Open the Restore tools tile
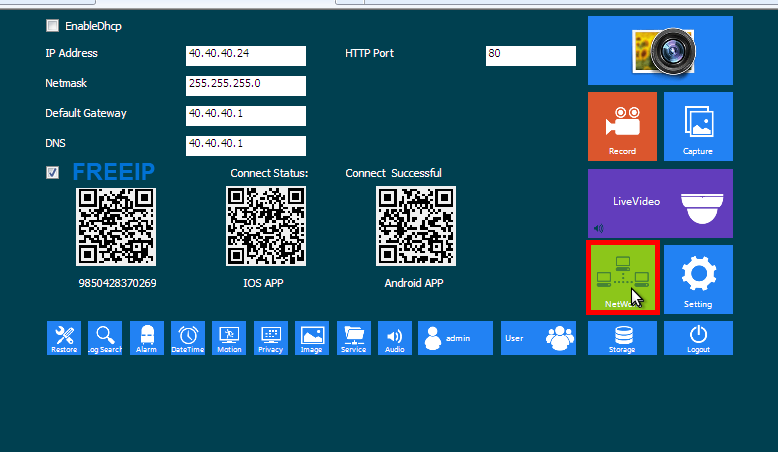The image size is (778, 452). coord(64,338)
